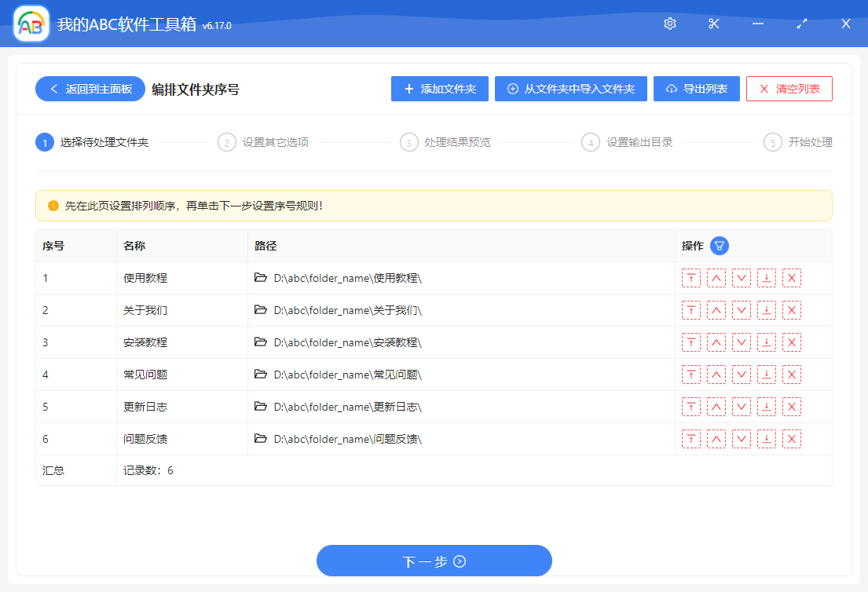Click the restore window size arrow icon
The height and width of the screenshot is (592, 868).
click(801, 24)
